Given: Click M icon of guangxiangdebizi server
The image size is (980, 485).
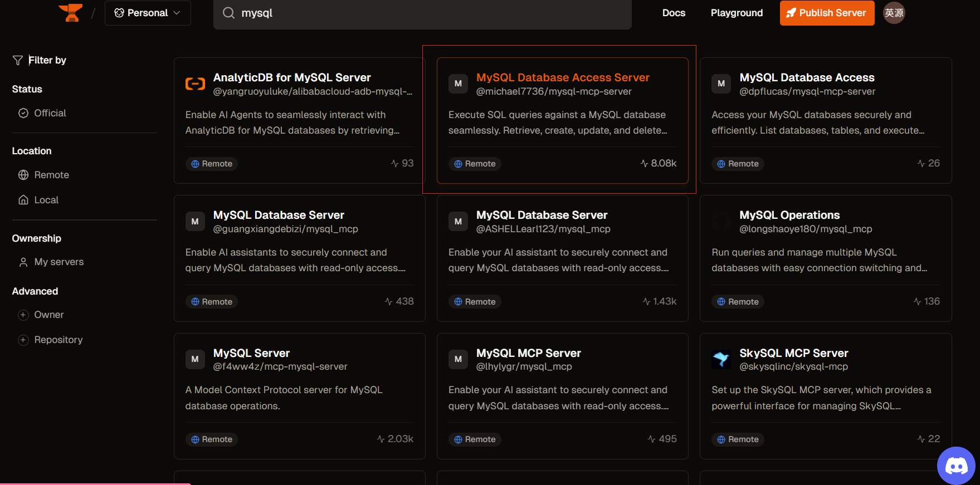Looking at the screenshot, I should click(x=195, y=221).
